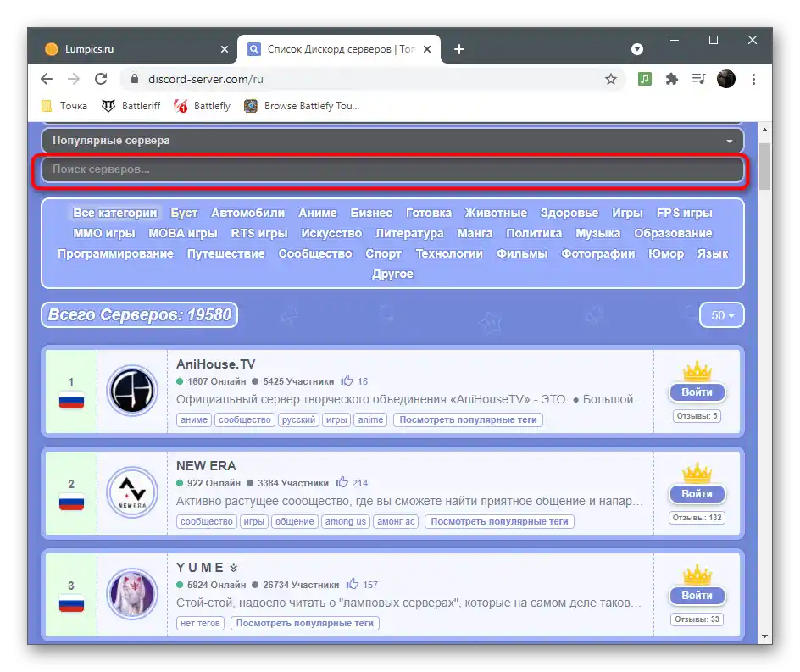The height and width of the screenshot is (672, 800).
Task: Click scrollbar down arrow
Action: pyautogui.click(x=764, y=636)
